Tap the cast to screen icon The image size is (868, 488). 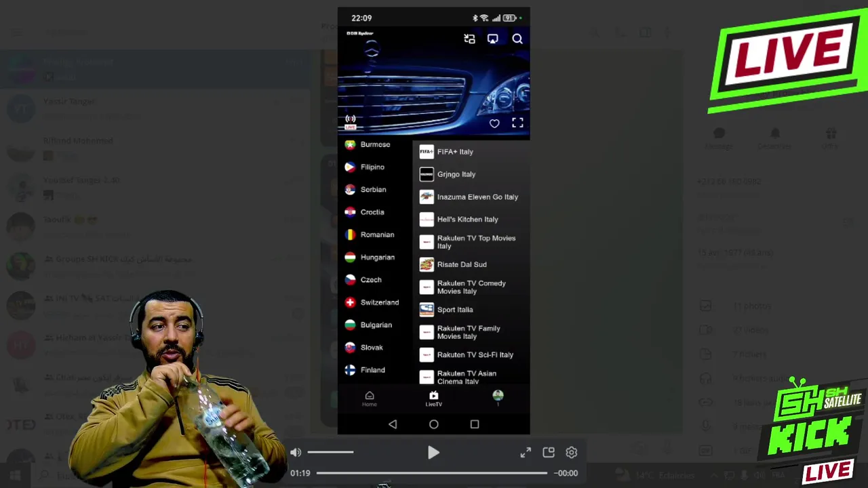coord(492,39)
